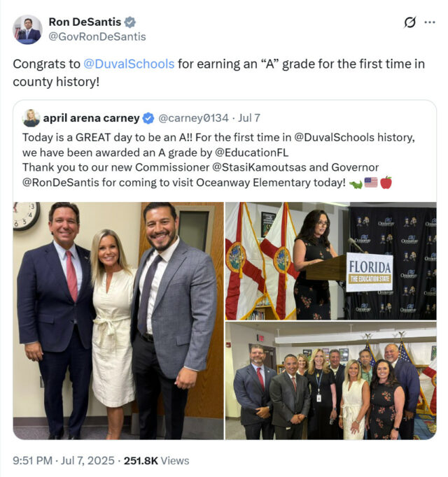This screenshot has height=477, width=448.
Task: Open Ron DeSantis profile avatar
Action: point(27,29)
